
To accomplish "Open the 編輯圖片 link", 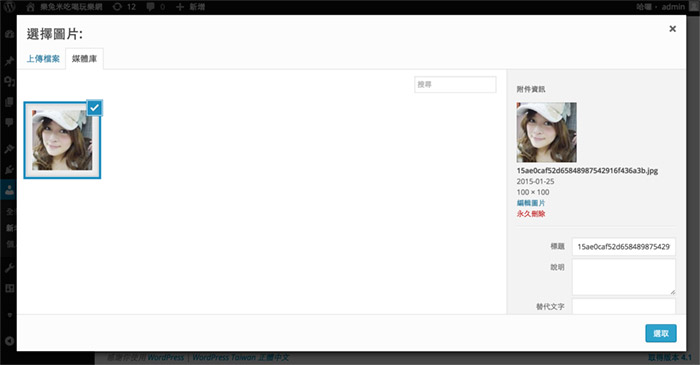I will click(x=531, y=203).
